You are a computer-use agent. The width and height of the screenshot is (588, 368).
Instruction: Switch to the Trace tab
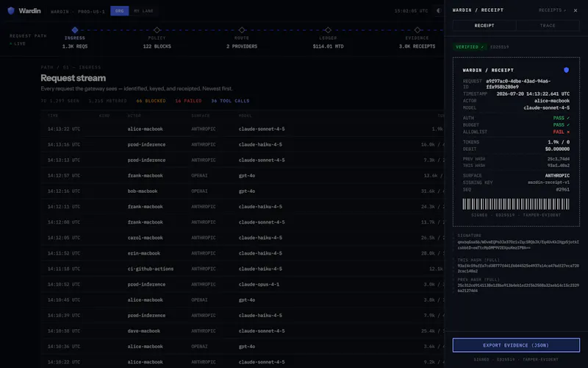pyautogui.click(x=548, y=26)
